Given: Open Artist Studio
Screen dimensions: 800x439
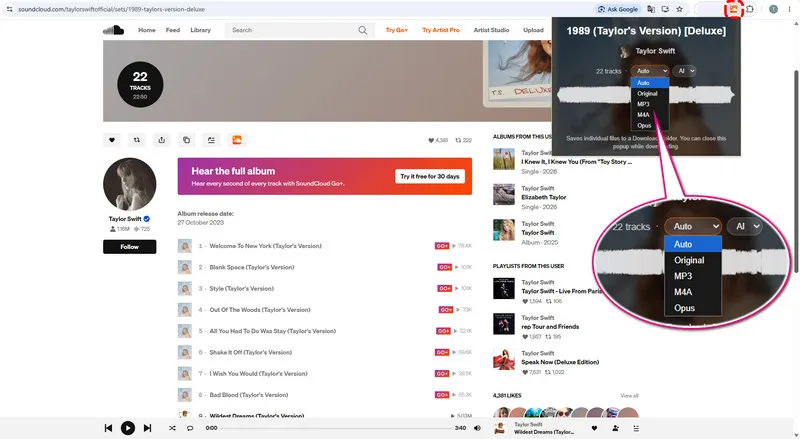Looking at the screenshot, I should click(491, 30).
